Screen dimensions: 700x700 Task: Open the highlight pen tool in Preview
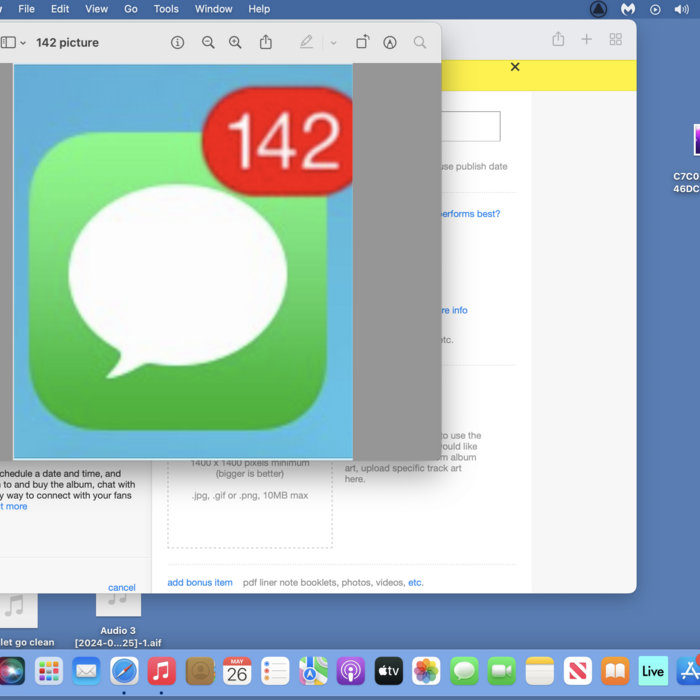[x=306, y=42]
